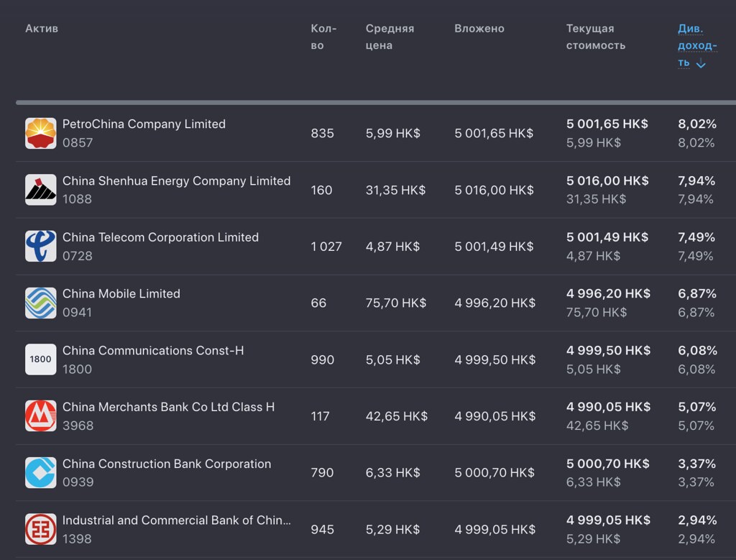The image size is (736, 560).
Task: Sort by Див. доход-ть column header
Action: (697, 45)
